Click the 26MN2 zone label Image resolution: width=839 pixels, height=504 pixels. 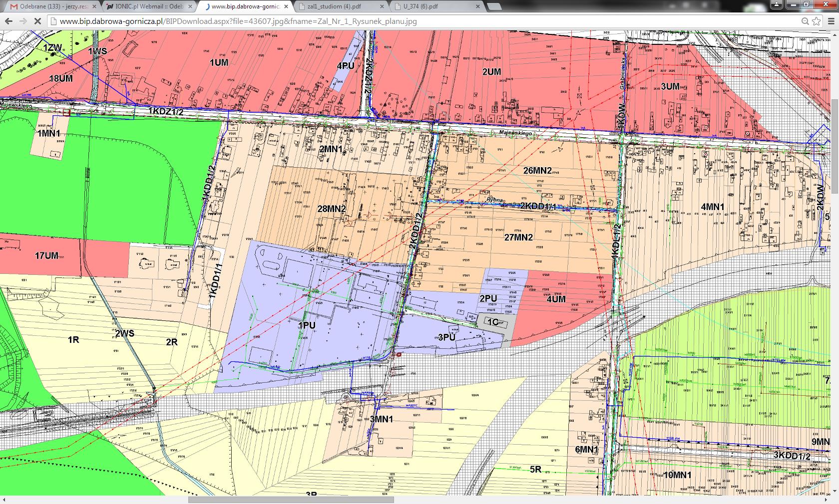click(537, 171)
